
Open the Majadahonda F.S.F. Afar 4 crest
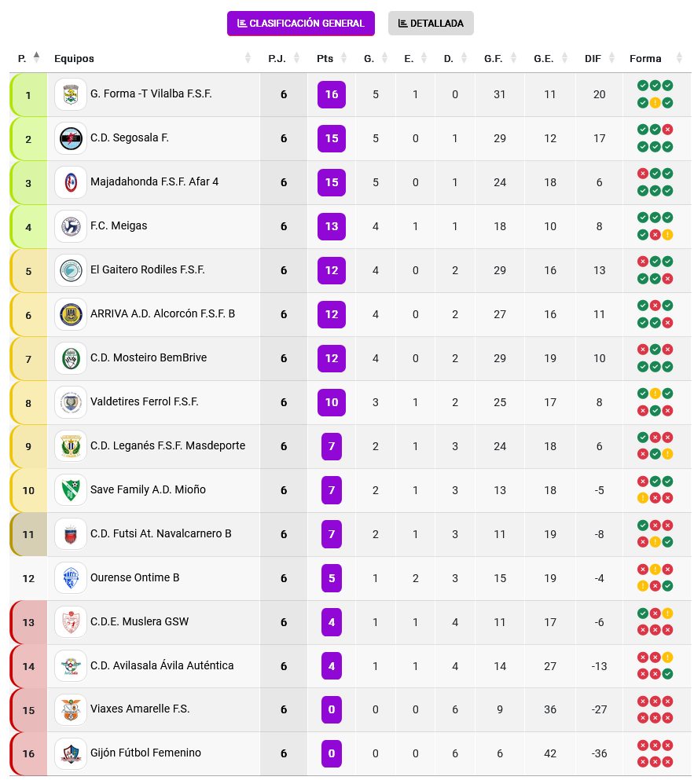[71, 182]
